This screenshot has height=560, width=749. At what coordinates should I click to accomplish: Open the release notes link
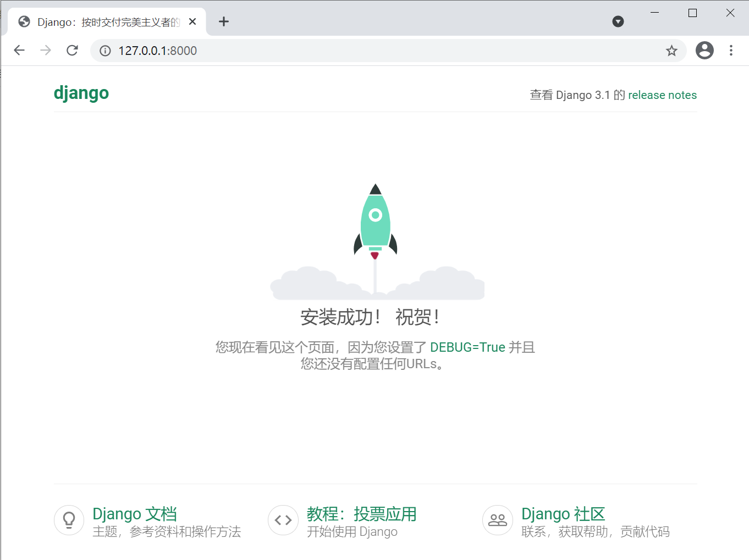pyautogui.click(x=662, y=95)
